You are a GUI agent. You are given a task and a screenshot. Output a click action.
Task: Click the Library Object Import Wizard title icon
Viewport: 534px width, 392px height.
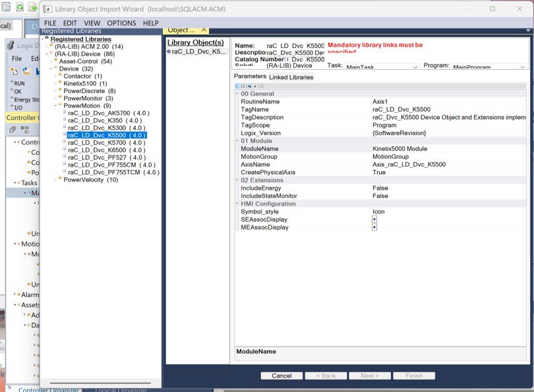tap(47, 9)
